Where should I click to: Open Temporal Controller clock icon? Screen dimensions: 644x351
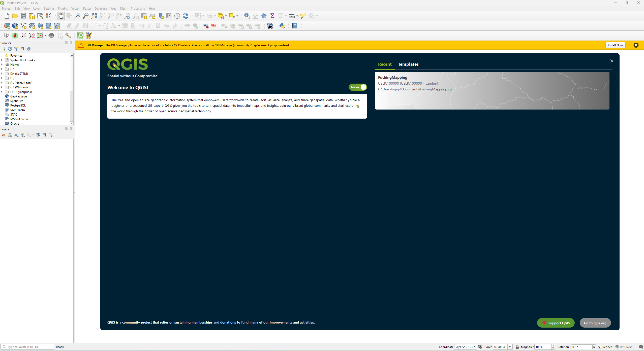click(x=177, y=16)
